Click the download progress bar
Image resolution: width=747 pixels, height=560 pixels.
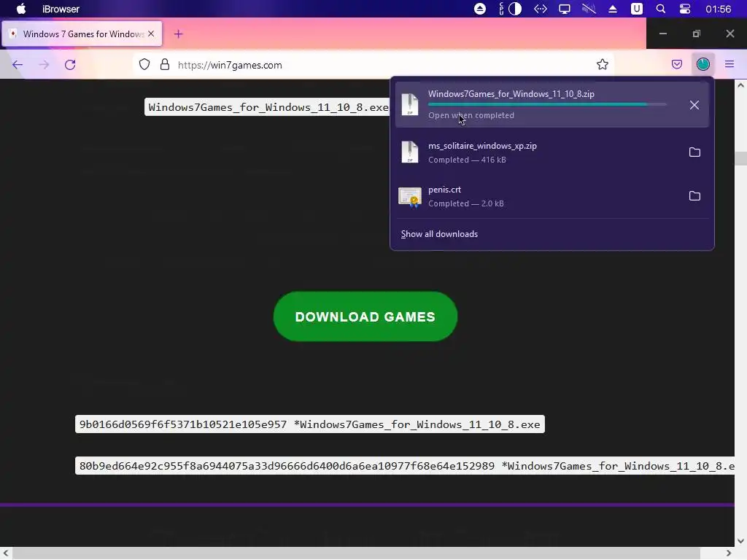pos(547,104)
